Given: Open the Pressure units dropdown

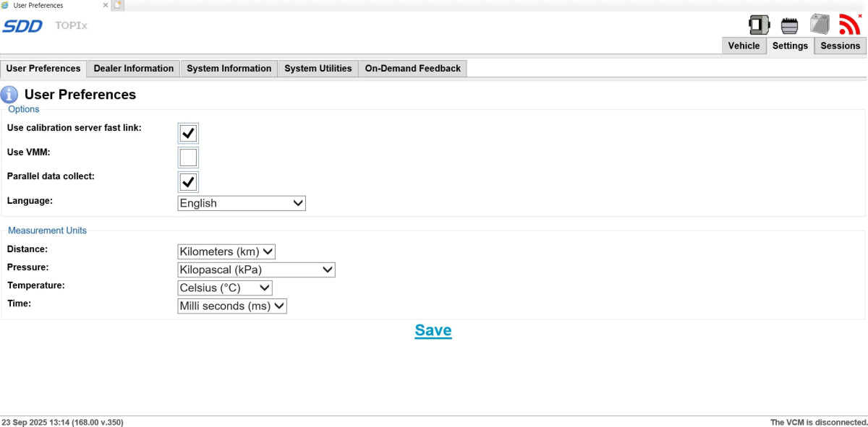Looking at the screenshot, I should click(256, 269).
